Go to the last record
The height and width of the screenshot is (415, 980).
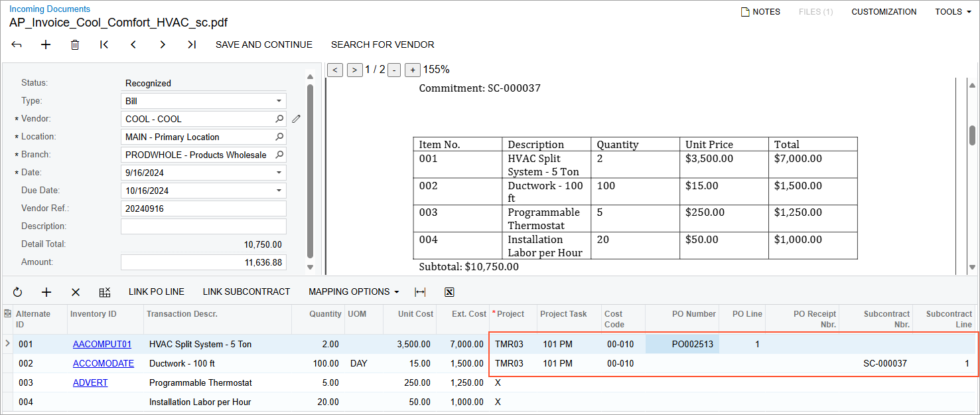pyautogui.click(x=192, y=44)
